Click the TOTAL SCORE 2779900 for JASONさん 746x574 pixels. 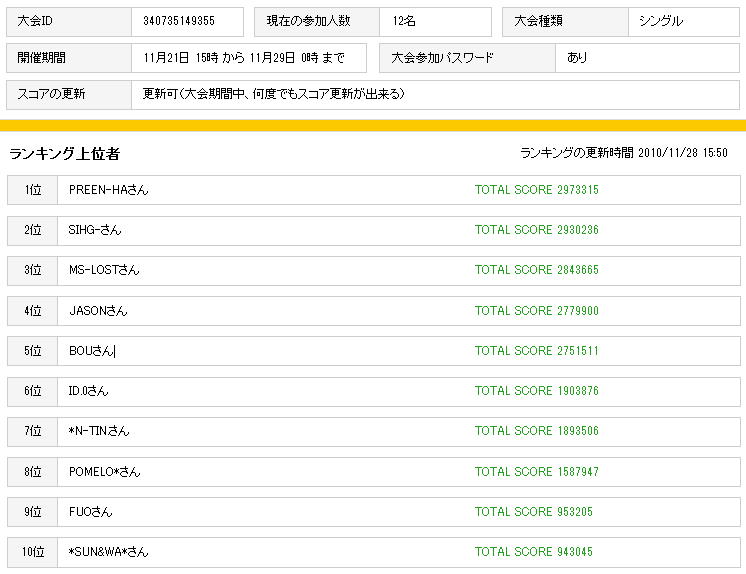(536, 311)
